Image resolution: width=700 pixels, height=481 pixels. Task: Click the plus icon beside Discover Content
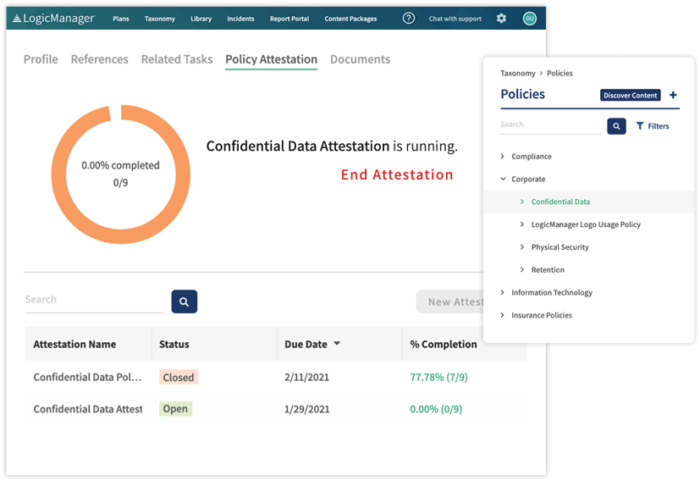tap(673, 95)
